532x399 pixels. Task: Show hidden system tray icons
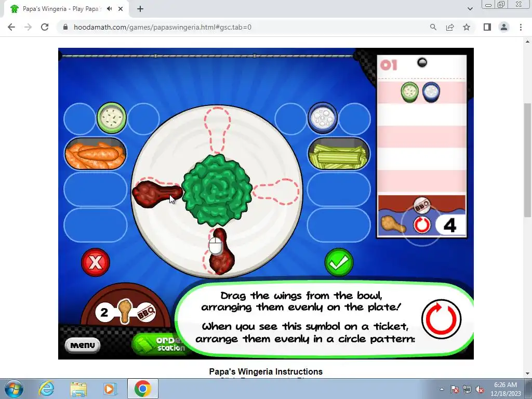pos(442,389)
